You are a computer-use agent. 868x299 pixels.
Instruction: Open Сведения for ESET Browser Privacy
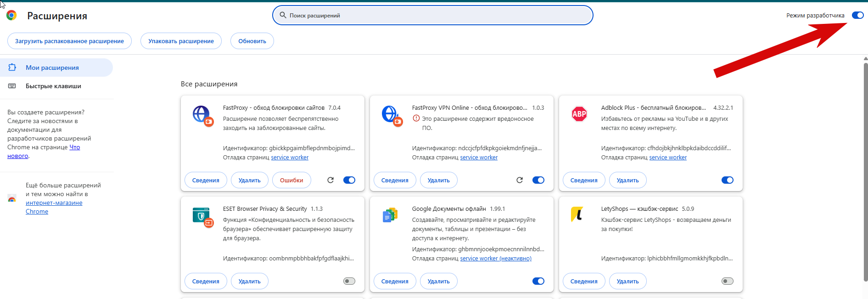pos(206,281)
